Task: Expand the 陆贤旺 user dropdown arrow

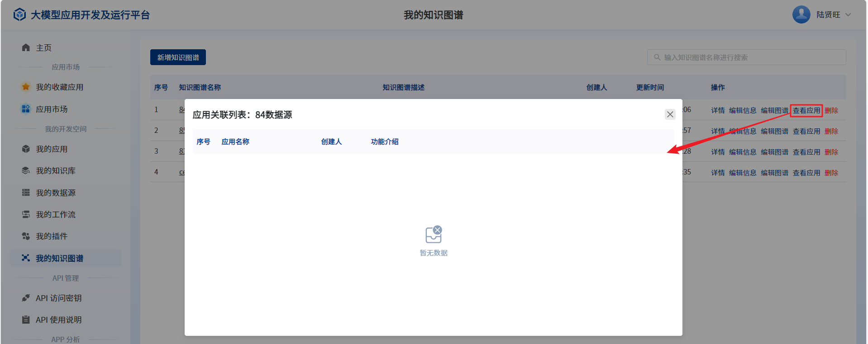Action: pyautogui.click(x=848, y=15)
